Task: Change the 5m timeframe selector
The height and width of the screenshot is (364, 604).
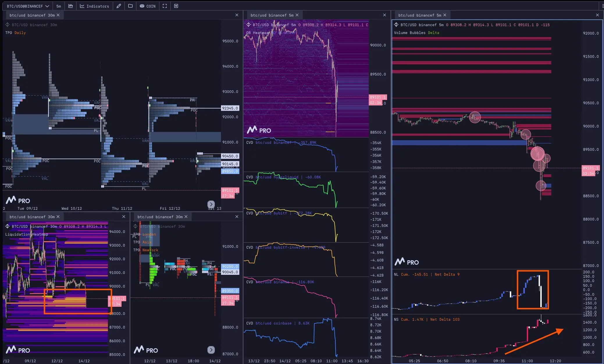Action: pos(59,6)
